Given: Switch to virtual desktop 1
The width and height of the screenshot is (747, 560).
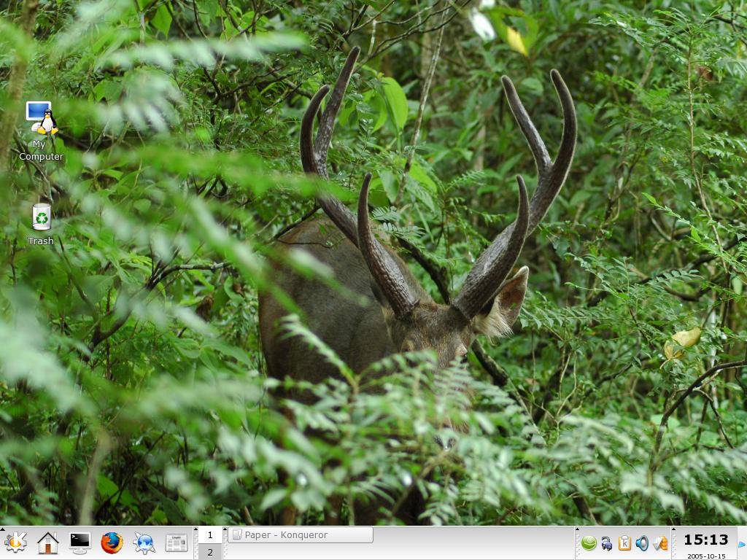Looking at the screenshot, I should 210,534.
